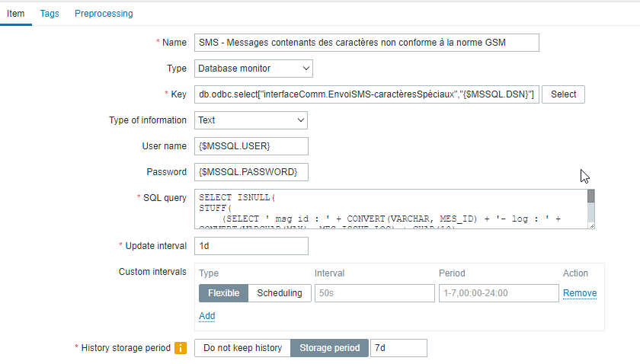Edit the Update interval field
Screen dimensions: 640x364
point(251,246)
